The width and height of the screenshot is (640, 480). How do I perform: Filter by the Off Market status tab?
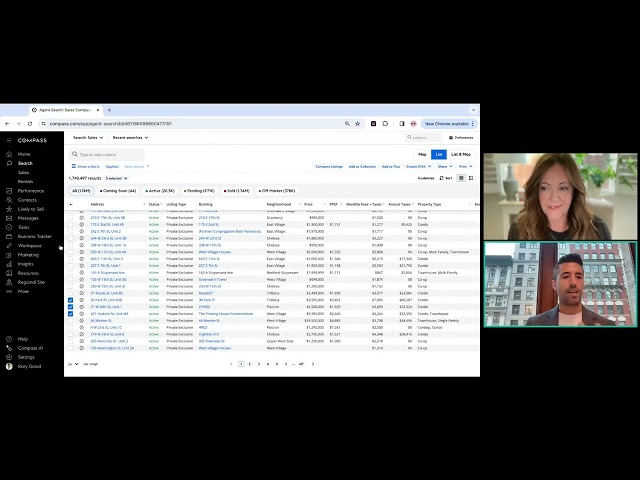(x=277, y=191)
